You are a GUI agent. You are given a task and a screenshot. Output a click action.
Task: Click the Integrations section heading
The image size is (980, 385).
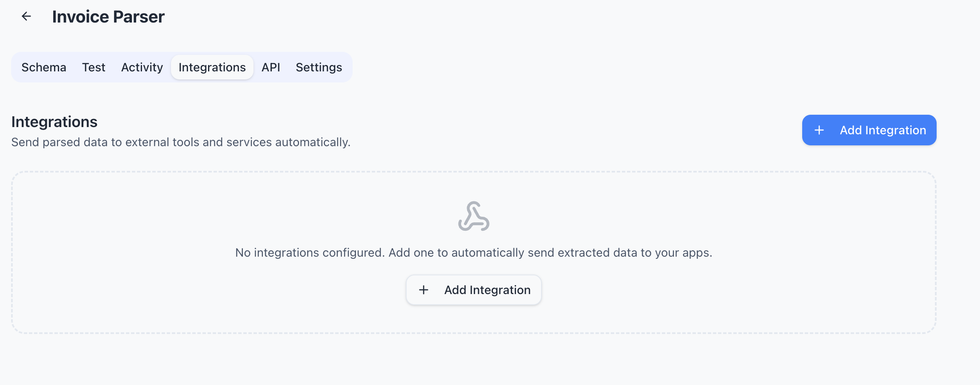[54, 122]
